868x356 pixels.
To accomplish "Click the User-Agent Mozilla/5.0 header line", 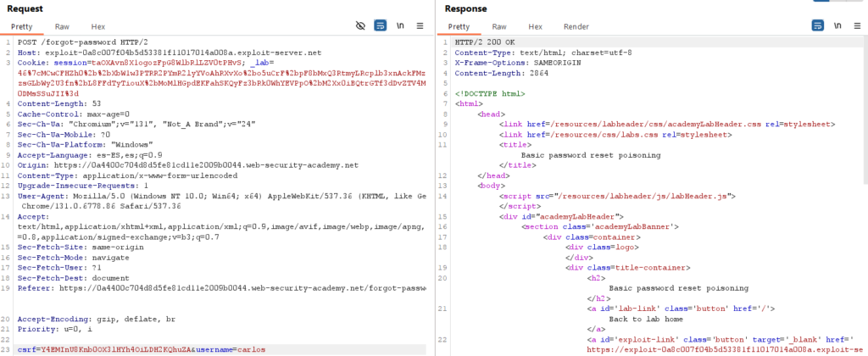I will click(x=222, y=196).
